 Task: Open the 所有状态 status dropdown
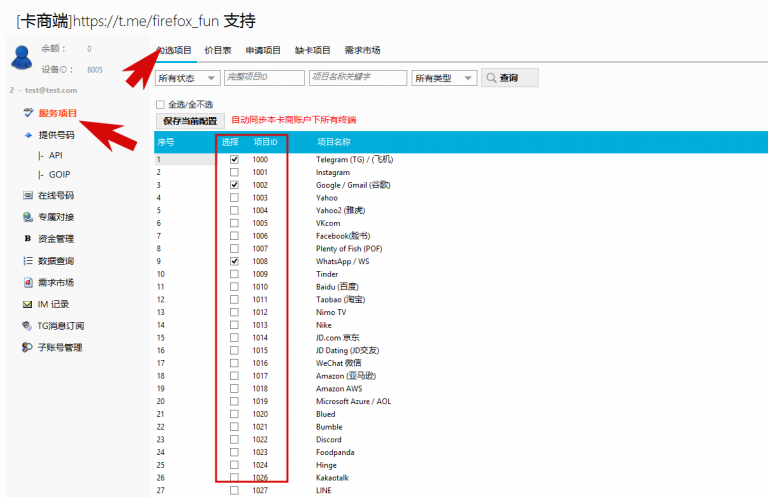pos(187,78)
